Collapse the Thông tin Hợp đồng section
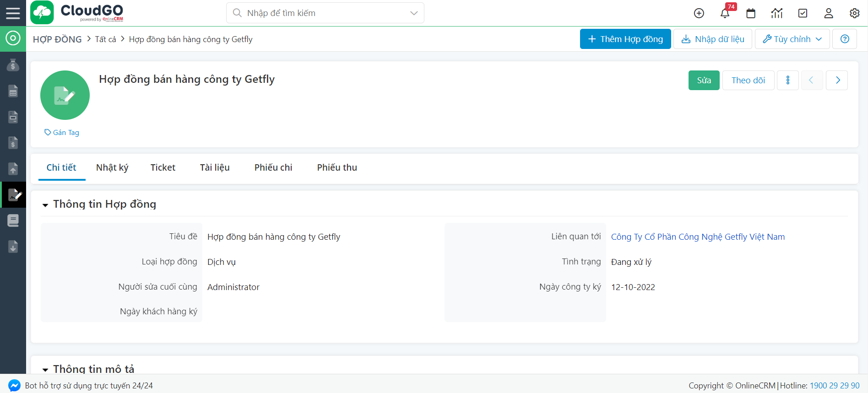Viewport: 868px width, 393px height. coord(45,205)
